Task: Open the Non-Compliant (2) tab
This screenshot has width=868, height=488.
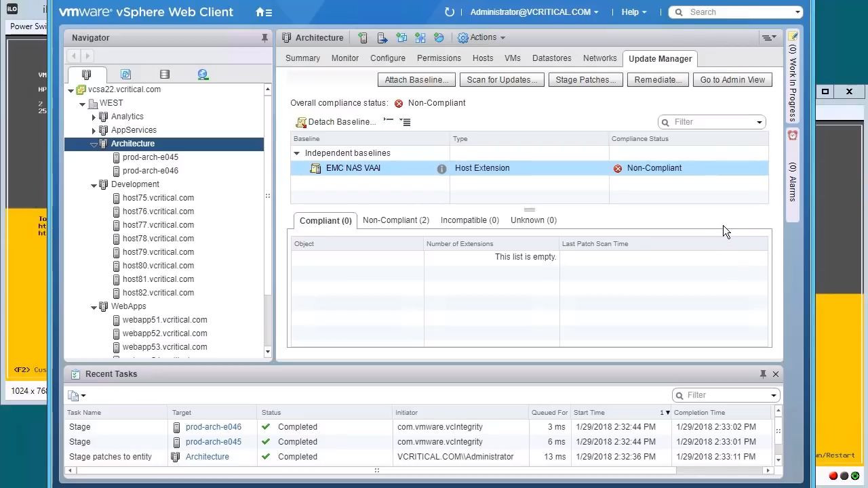Action: coord(395,220)
